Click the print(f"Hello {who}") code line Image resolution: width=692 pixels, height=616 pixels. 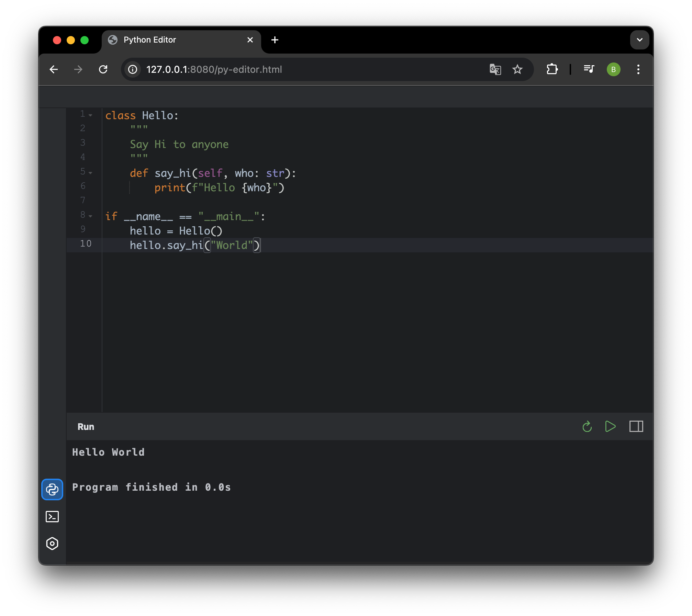point(219,187)
